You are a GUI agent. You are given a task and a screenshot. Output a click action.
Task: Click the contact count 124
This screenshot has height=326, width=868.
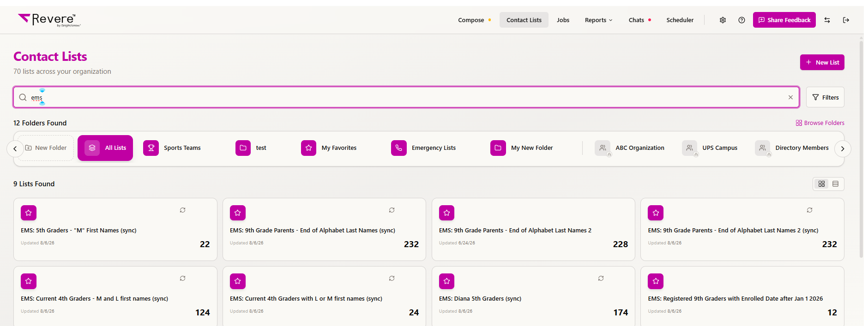pyautogui.click(x=203, y=313)
